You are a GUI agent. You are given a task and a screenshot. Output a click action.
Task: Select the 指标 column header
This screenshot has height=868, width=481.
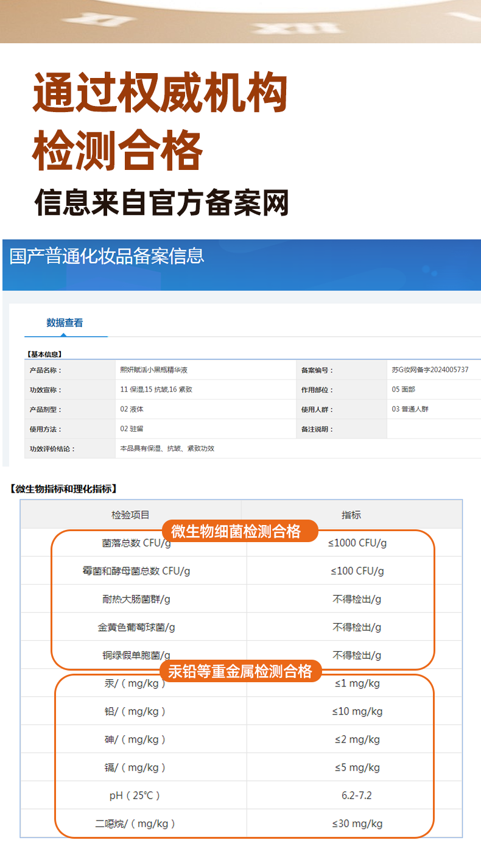click(351, 515)
